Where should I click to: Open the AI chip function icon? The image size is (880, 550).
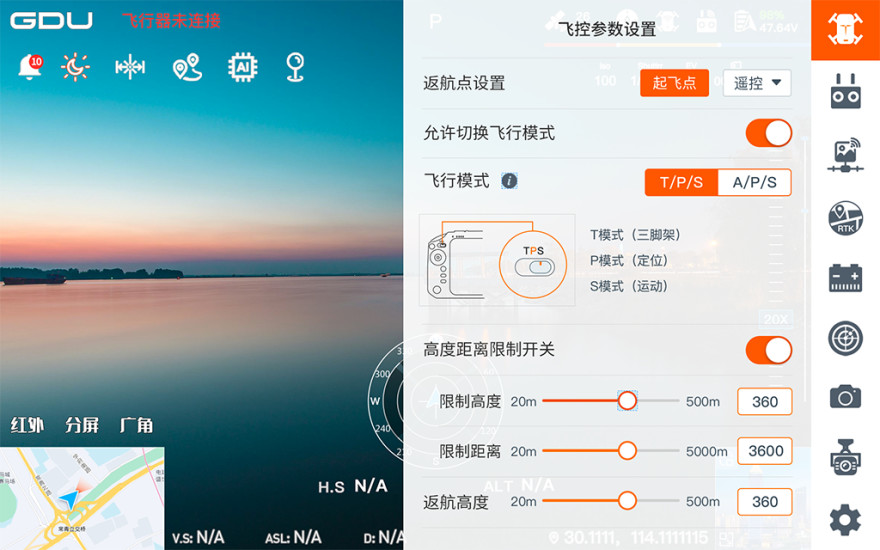point(242,67)
